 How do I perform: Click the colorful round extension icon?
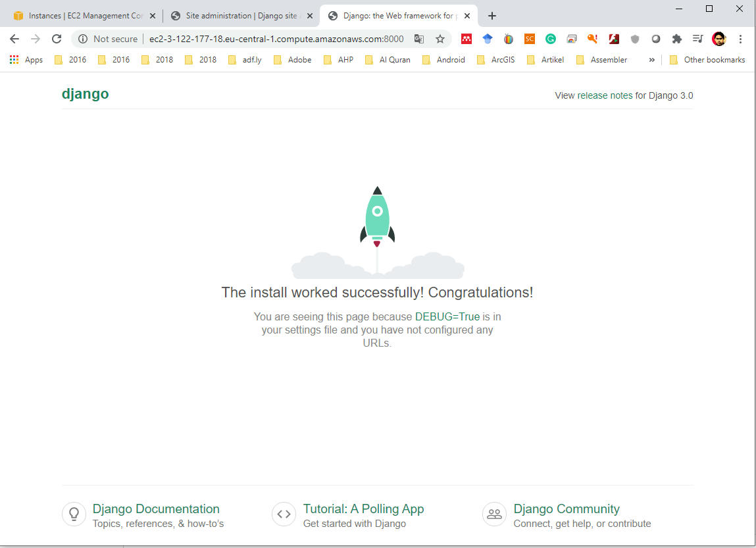509,39
